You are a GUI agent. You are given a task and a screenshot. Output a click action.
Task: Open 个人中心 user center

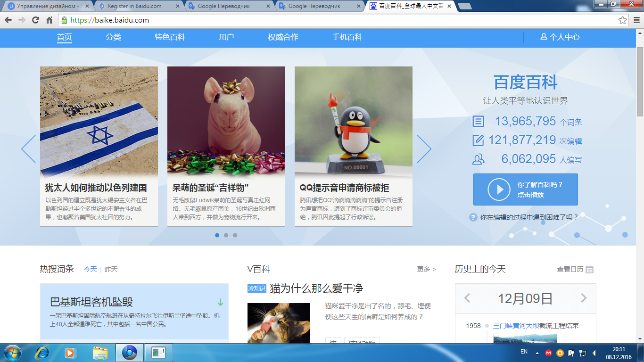pos(560,37)
